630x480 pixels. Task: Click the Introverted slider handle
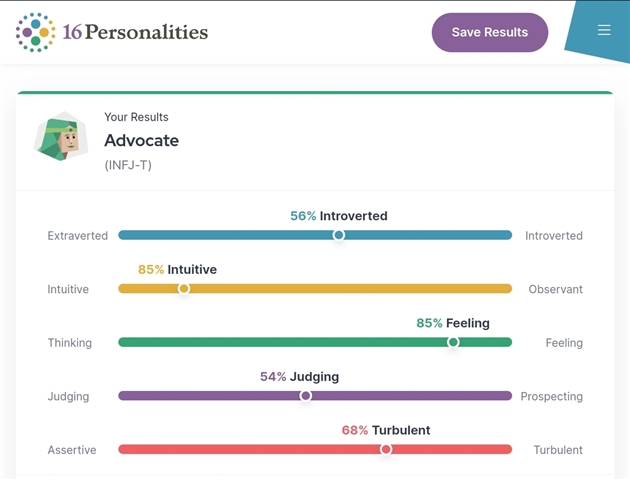[339, 235]
